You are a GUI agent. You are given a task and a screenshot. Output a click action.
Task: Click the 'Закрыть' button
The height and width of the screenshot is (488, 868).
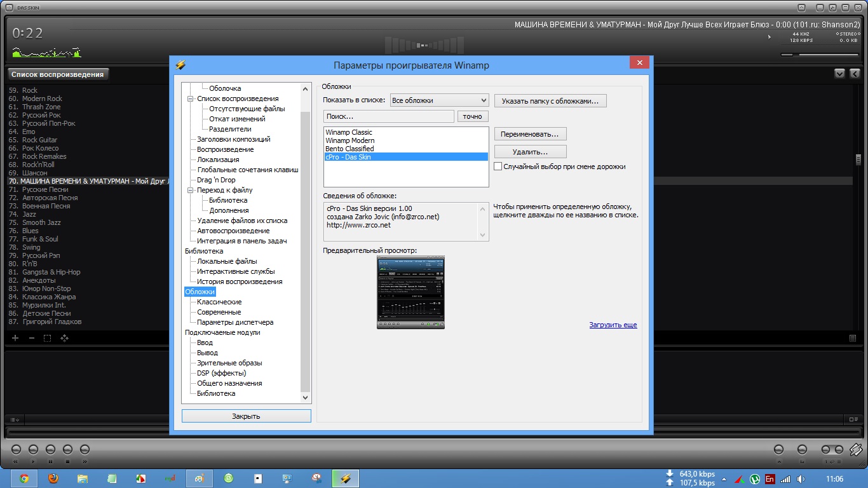246,416
